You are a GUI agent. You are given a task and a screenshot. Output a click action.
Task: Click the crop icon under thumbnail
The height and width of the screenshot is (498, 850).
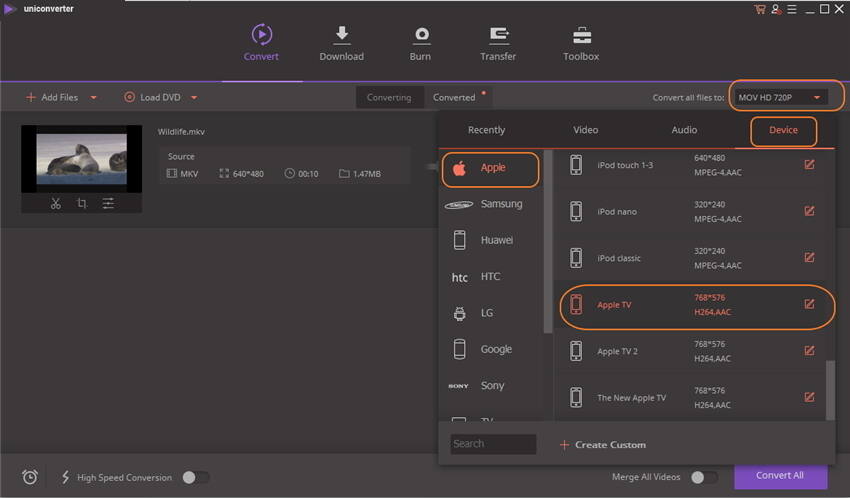[82, 204]
